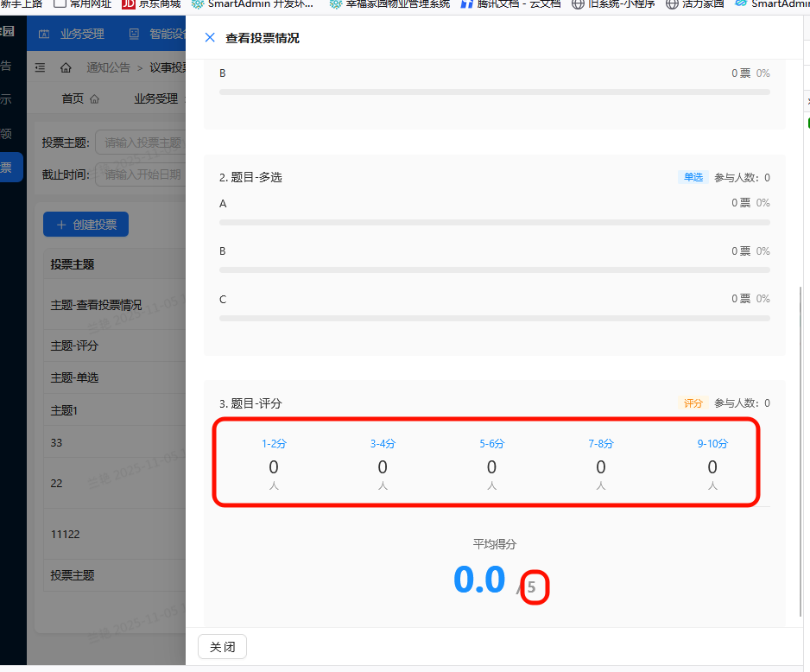Click the 单选 tag on question 2
The width and height of the screenshot is (810, 672).
pyautogui.click(x=693, y=177)
